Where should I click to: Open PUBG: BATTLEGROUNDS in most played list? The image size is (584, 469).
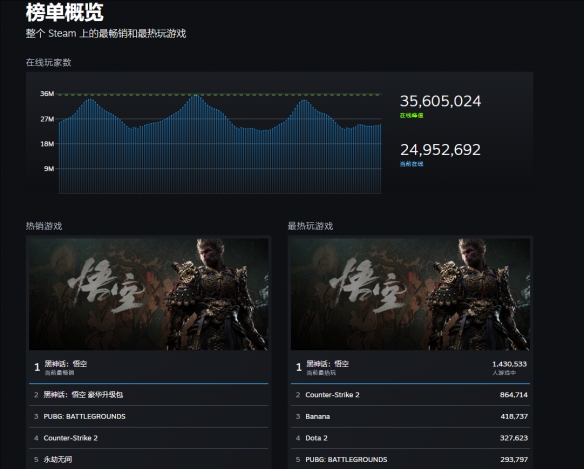pos(410,459)
